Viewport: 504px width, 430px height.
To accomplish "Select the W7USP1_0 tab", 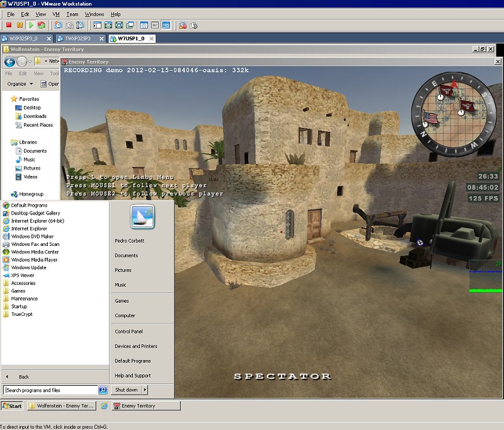I will pos(131,38).
